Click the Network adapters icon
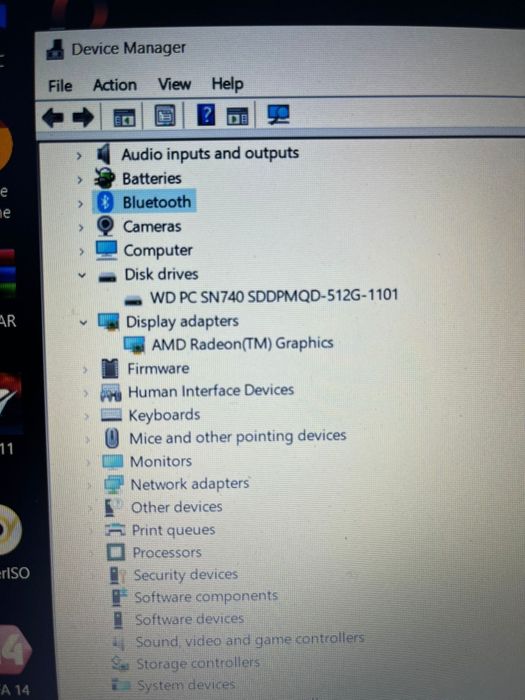The width and height of the screenshot is (525, 700). pos(114,484)
